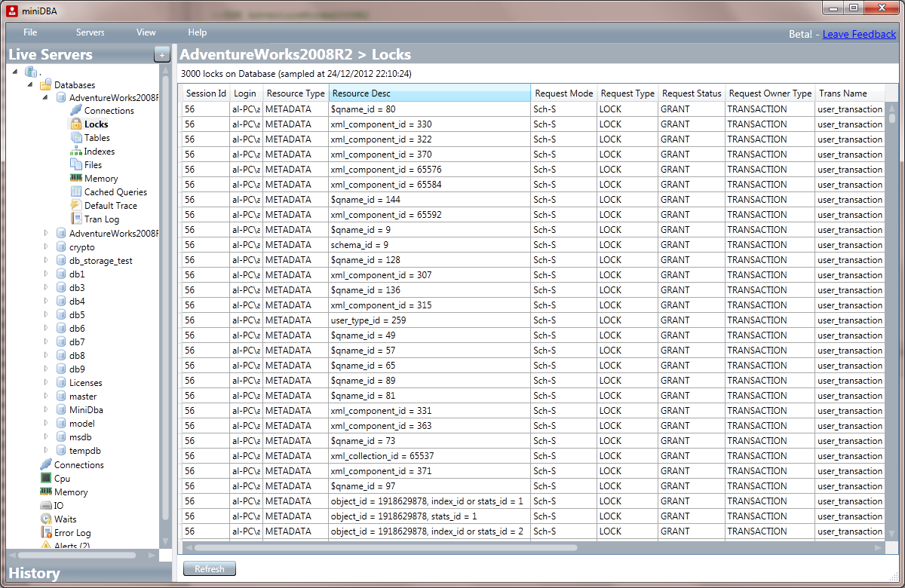Image resolution: width=905 pixels, height=588 pixels.
Task: Click the Trans Name column header
Action: [x=849, y=93]
